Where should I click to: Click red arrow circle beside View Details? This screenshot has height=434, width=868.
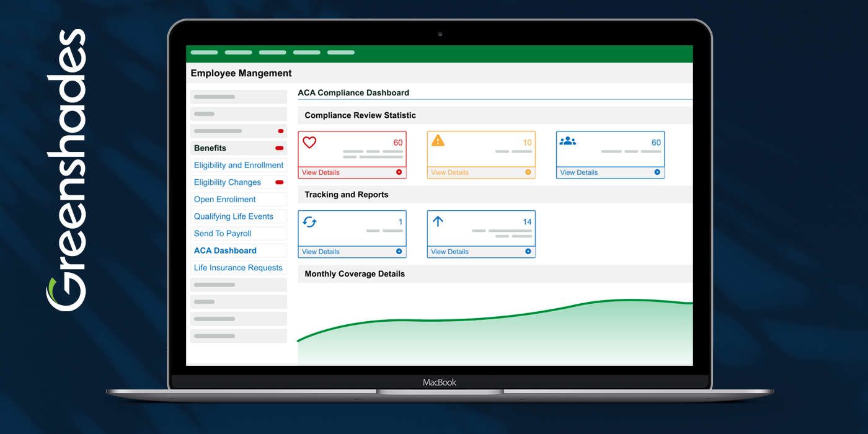point(399,172)
